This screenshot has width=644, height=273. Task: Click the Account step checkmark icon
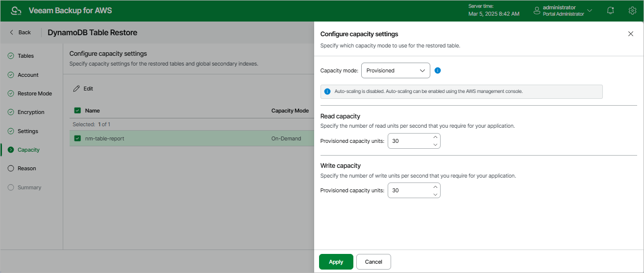pos(11,75)
